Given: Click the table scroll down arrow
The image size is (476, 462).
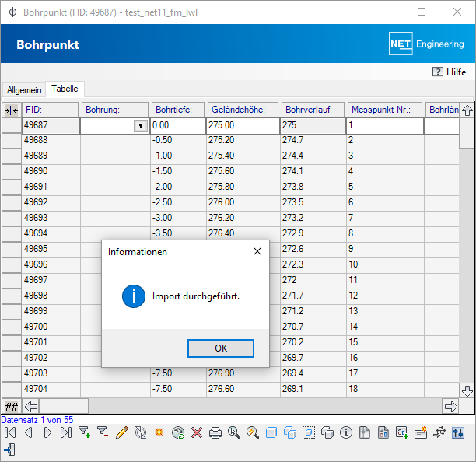Looking at the screenshot, I should tap(467, 390).
